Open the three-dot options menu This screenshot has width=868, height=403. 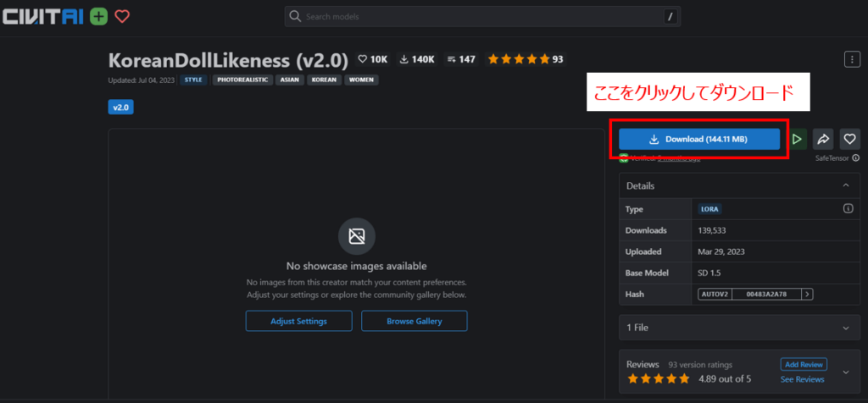tap(852, 59)
